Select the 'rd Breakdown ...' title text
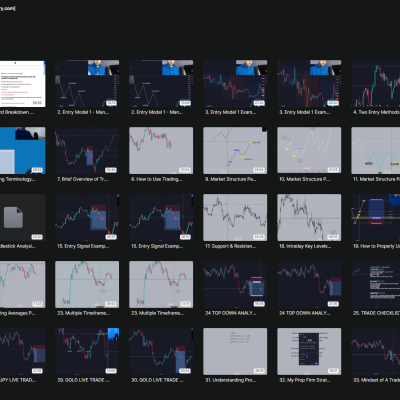Viewport: 400px width, 400px height. (x=17, y=112)
